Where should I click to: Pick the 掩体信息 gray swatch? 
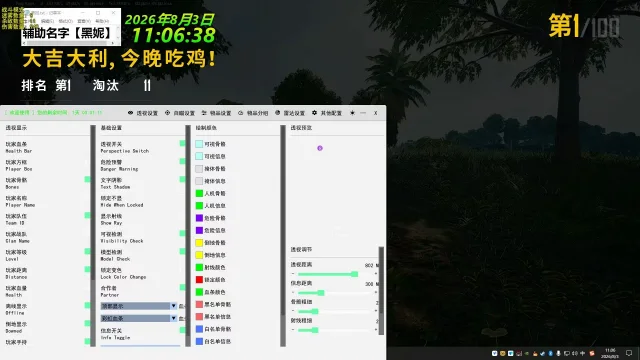tap(199, 181)
